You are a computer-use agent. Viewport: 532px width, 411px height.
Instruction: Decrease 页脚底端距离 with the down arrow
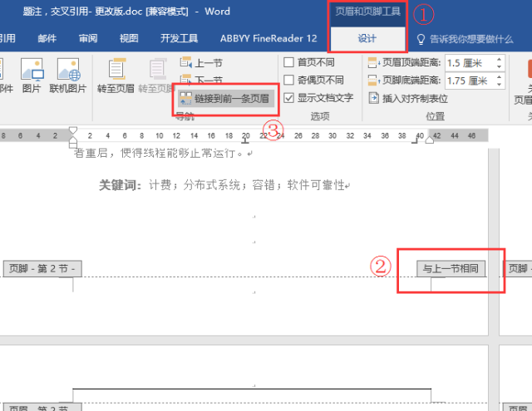tap(499, 84)
